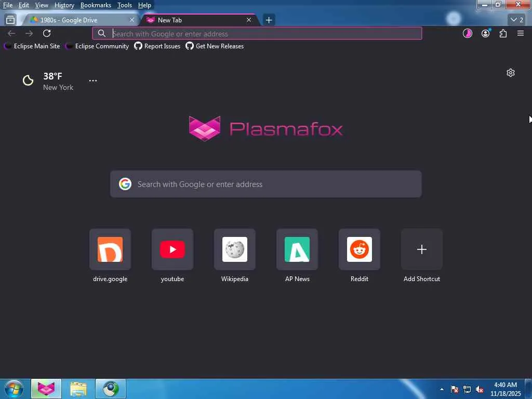Open the Tools menu
Viewport: 532px width, 399px height.
[125, 5]
